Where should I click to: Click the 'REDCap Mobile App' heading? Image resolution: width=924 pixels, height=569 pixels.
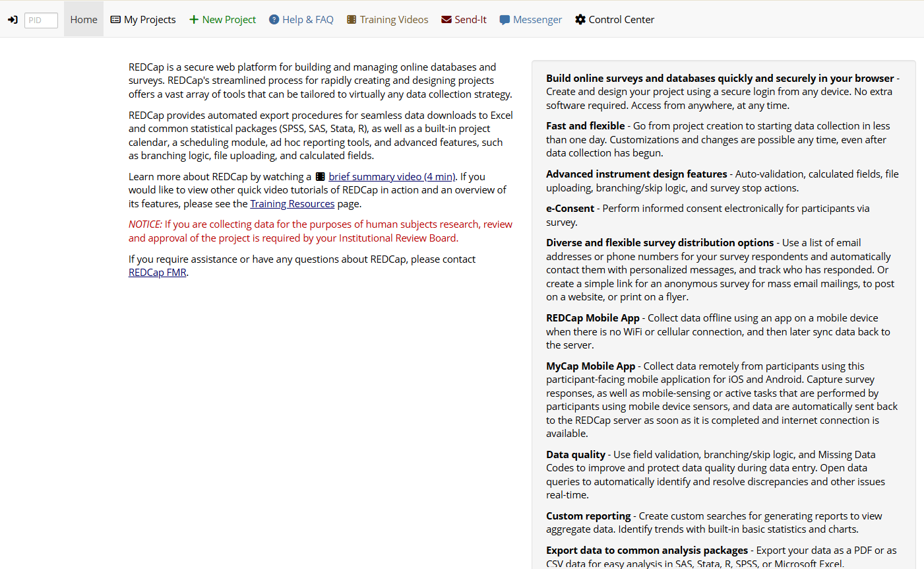pos(593,318)
